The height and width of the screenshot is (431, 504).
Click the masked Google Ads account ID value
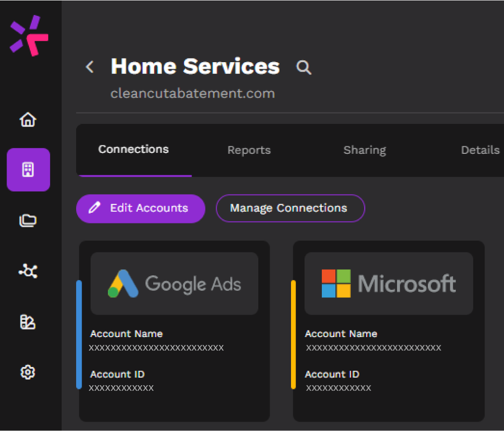click(121, 388)
